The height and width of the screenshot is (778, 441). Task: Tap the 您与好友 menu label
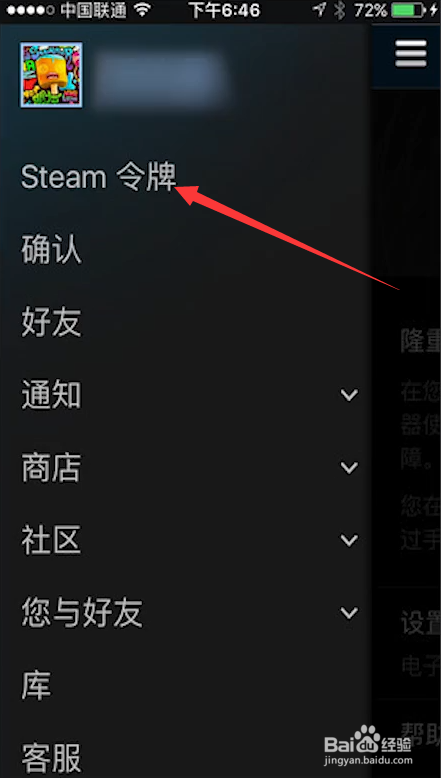pos(82,613)
